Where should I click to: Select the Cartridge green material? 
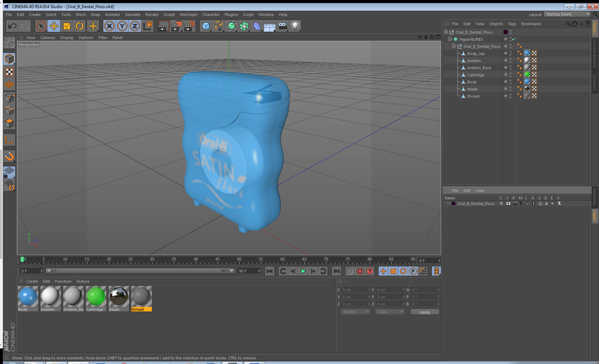(96, 299)
